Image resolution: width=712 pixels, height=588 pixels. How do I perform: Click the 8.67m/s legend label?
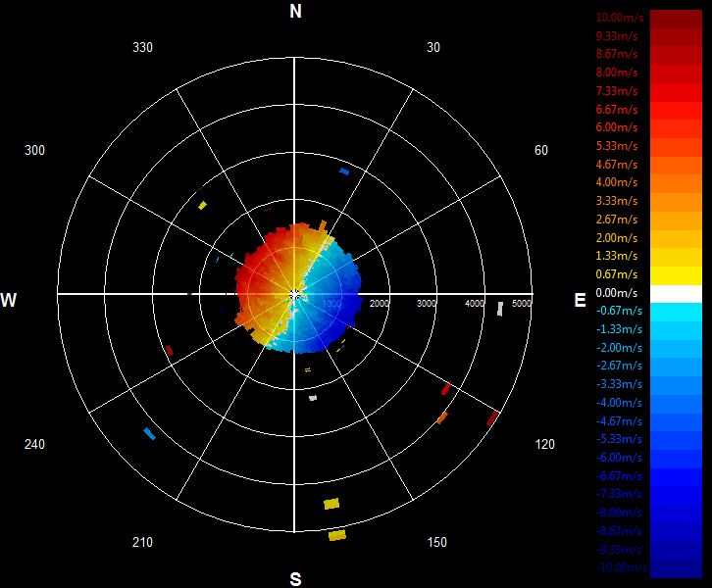[617, 54]
